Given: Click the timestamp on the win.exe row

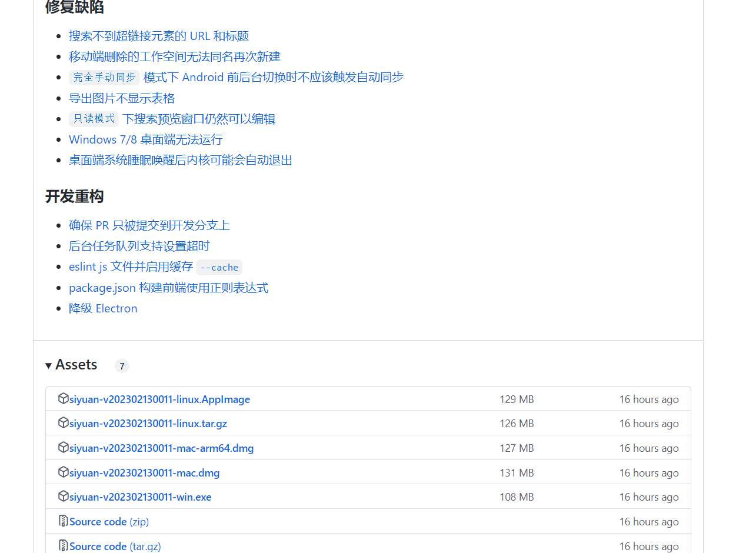Looking at the screenshot, I should pyautogui.click(x=649, y=497).
